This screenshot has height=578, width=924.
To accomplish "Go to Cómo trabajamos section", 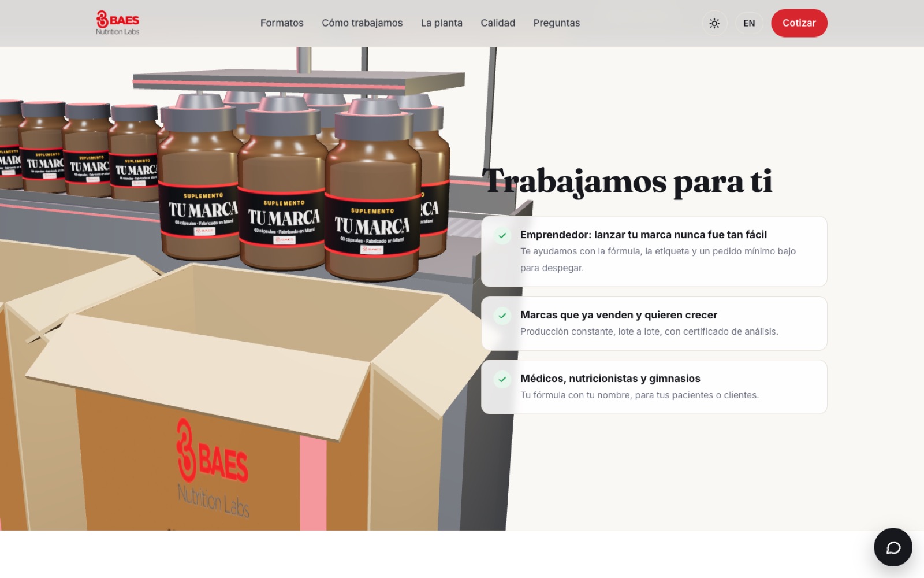I will click(x=362, y=23).
